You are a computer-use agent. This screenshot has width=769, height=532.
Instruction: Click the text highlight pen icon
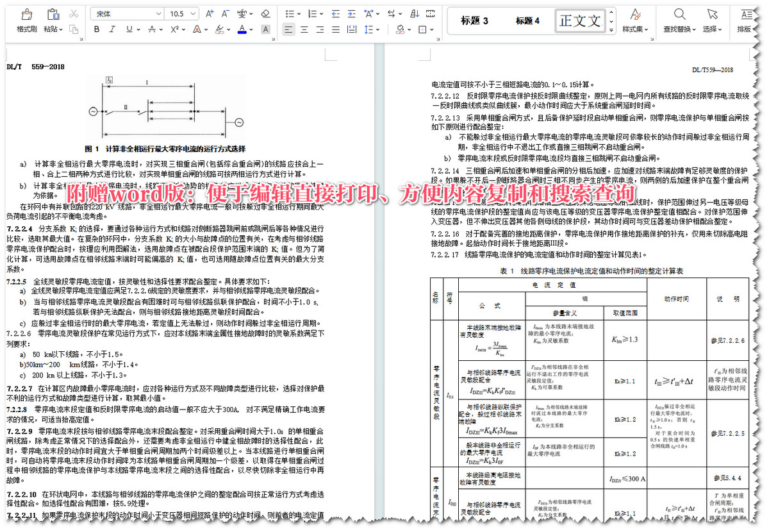pyautogui.click(x=220, y=30)
